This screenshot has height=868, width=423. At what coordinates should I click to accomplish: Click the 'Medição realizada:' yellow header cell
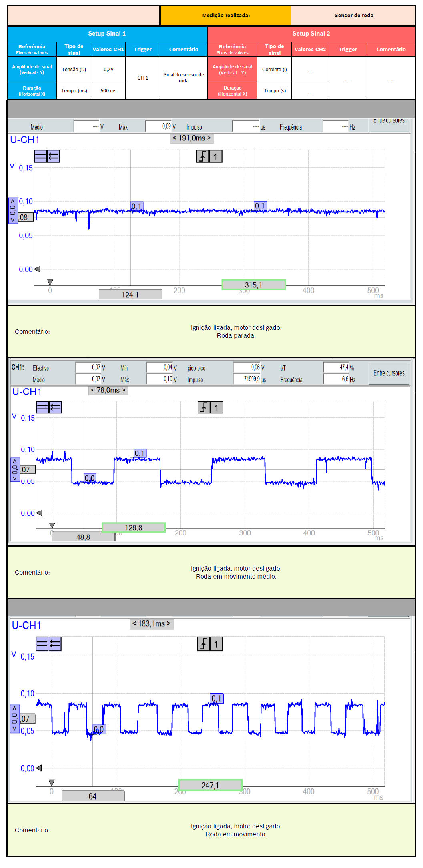(226, 16)
